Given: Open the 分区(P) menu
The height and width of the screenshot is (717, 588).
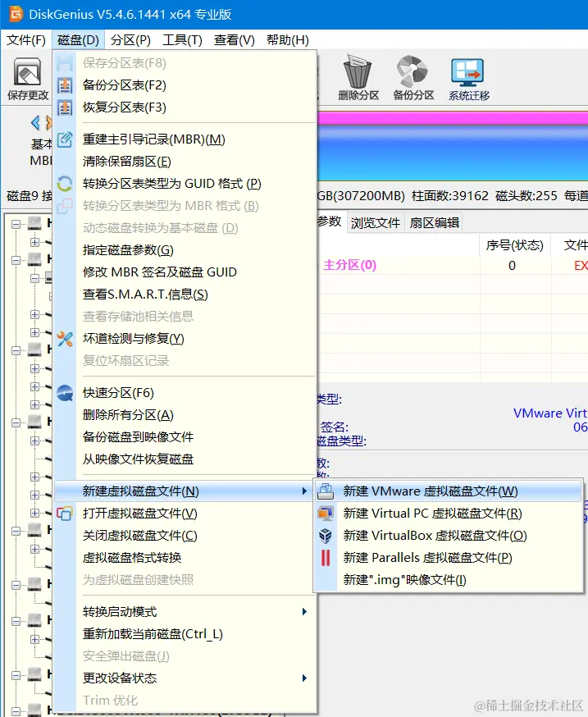Looking at the screenshot, I should point(130,40).
